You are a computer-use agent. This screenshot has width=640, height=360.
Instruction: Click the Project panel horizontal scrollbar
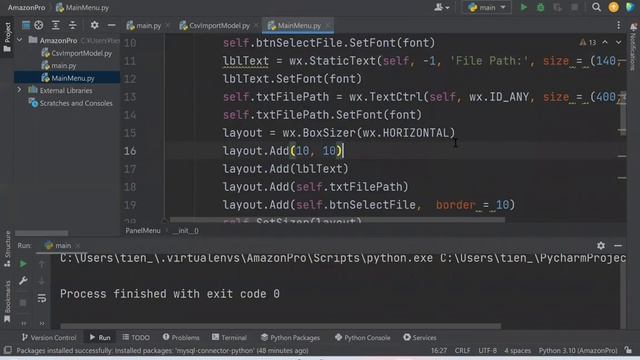click(x=41, y=233)
